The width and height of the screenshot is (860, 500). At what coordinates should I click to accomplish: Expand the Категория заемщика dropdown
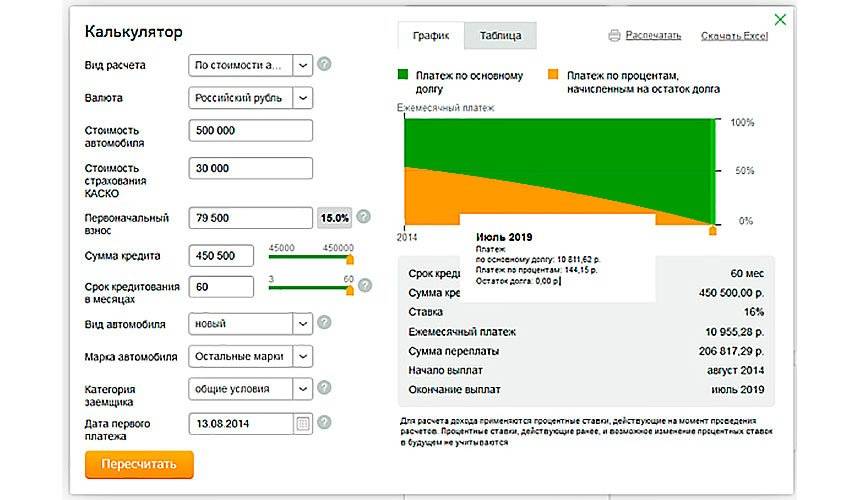coord(303,388)
